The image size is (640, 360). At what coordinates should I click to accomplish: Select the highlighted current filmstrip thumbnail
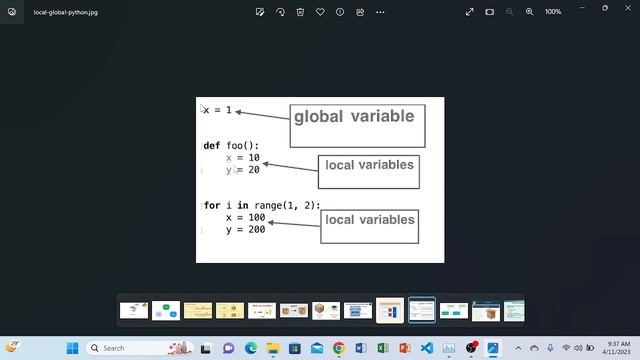click(x=422, y=311)
